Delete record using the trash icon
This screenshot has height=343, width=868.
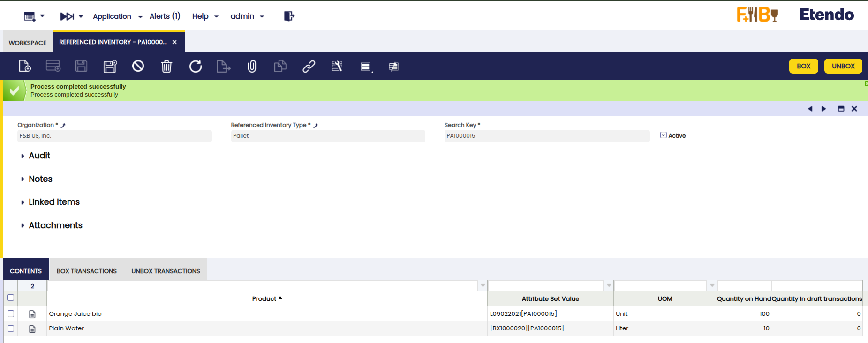166,66
